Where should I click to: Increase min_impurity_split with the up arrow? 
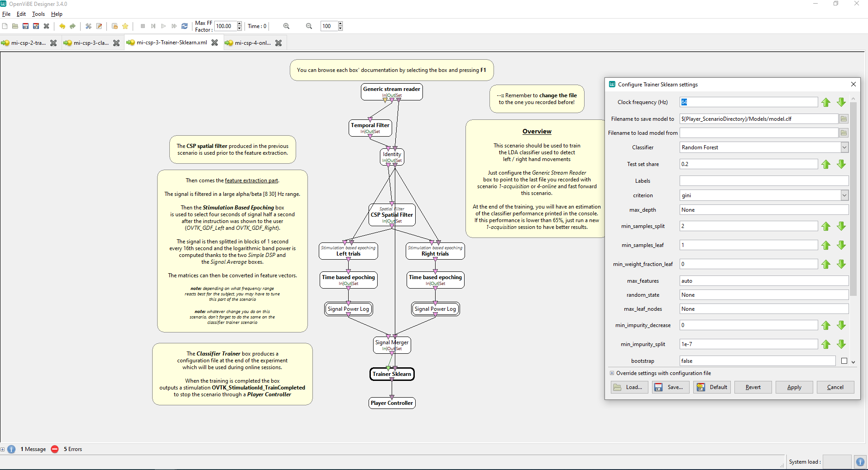(826, 344)
